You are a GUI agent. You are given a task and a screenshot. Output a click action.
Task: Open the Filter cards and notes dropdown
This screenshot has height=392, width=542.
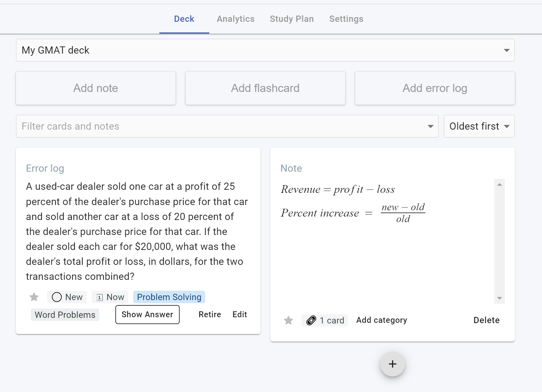pos(227,126)
